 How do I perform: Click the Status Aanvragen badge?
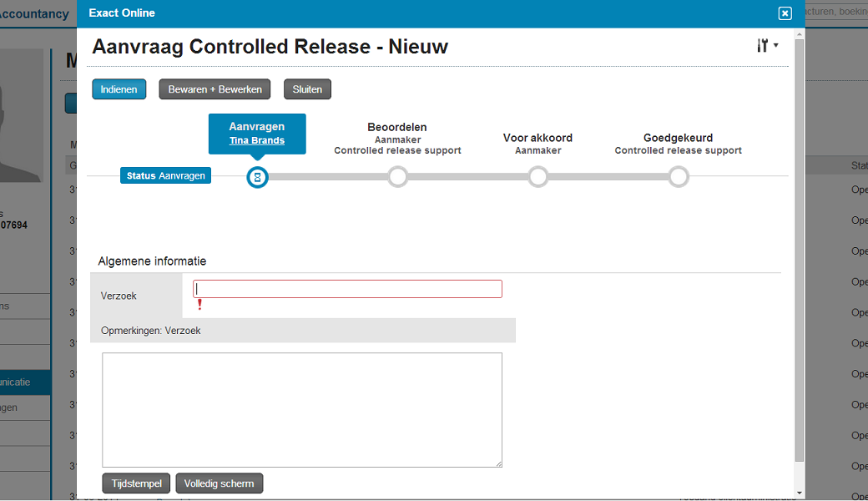[x=166, y=176]
